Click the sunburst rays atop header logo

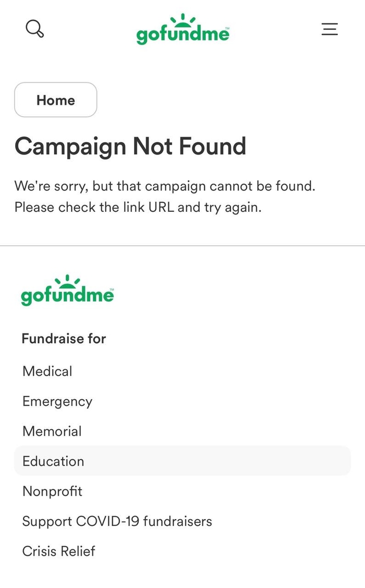pyautogui.click(x=182, y=20)
